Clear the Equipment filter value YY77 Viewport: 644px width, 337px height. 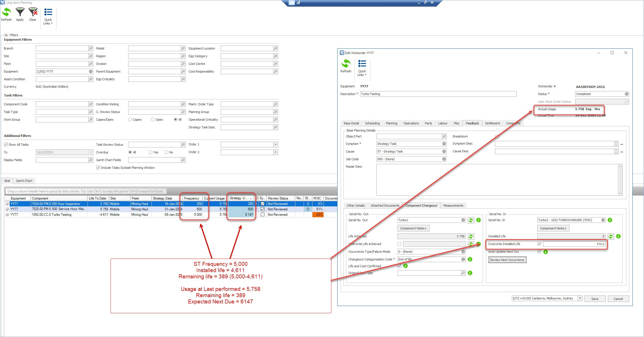tap(91, 71)
